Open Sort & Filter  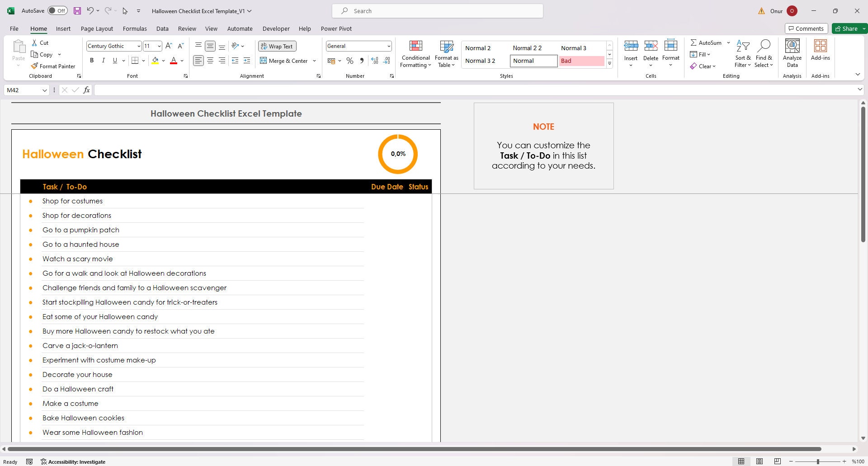click(743, 53)
